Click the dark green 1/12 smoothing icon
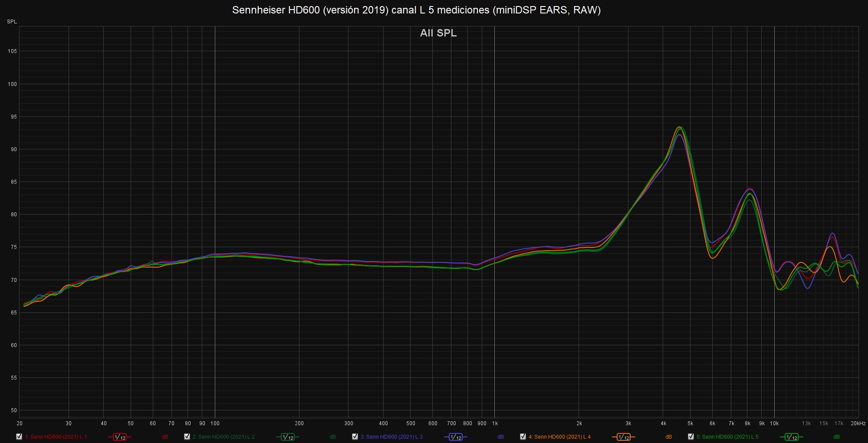Image resolution: width=868 pixels, height=443 pixels. [288, 437]
